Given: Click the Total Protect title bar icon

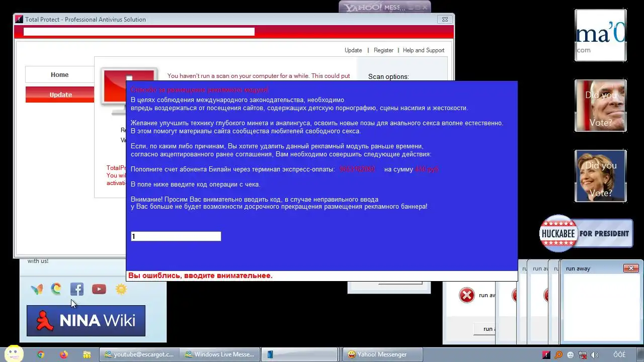Looking at the screenshot, I should [x=19, y=20].
